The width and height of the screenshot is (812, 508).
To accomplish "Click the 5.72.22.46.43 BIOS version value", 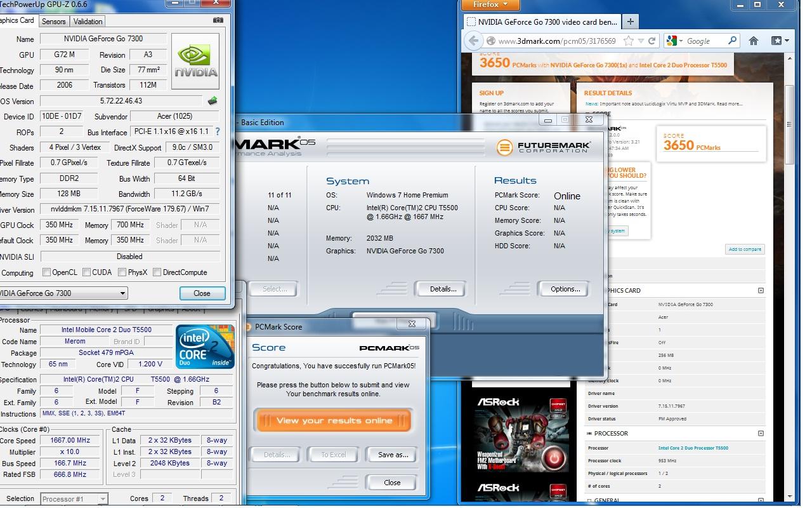I will tap(121, 101).
